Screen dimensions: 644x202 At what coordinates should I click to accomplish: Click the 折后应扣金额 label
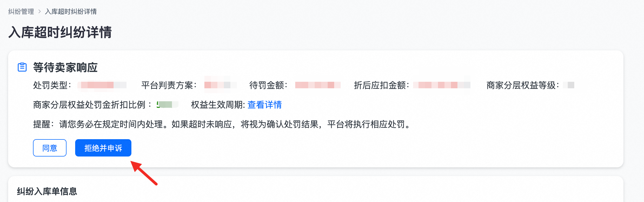(x=381, y=85)
